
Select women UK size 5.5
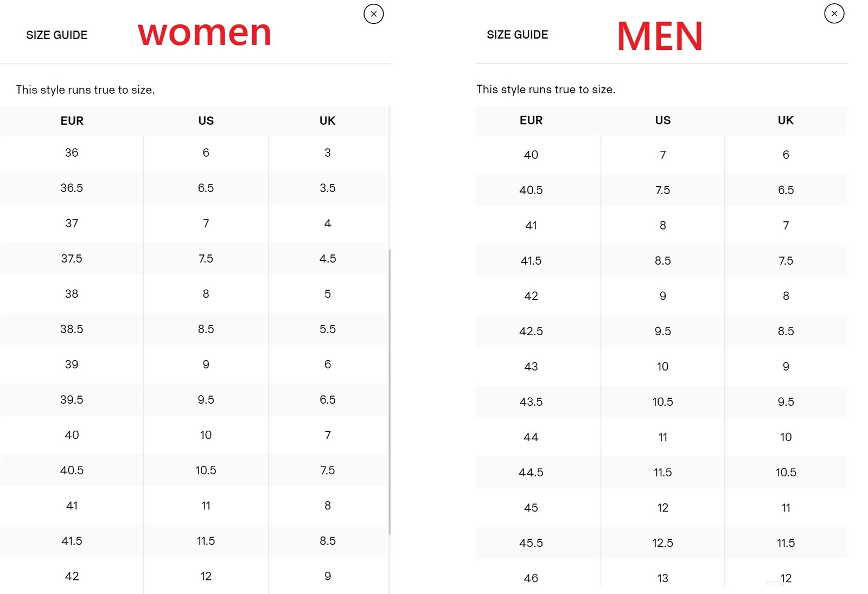pyautogui.click(x=327, y=329)
